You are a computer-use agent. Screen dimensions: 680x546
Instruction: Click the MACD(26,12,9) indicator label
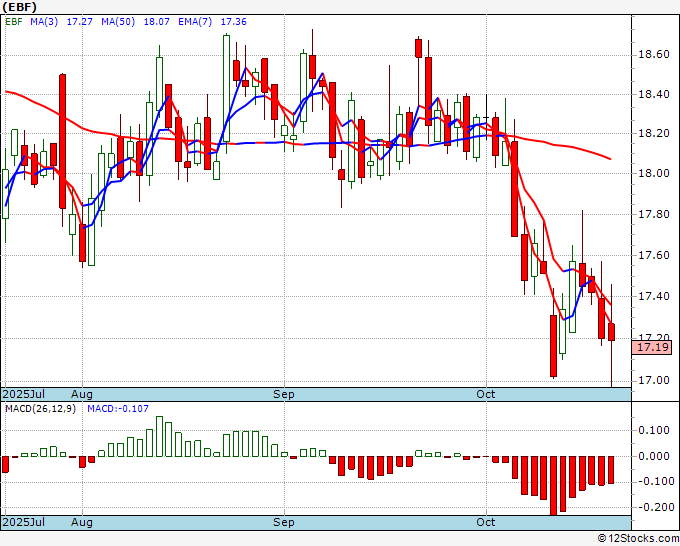(40, 409)
